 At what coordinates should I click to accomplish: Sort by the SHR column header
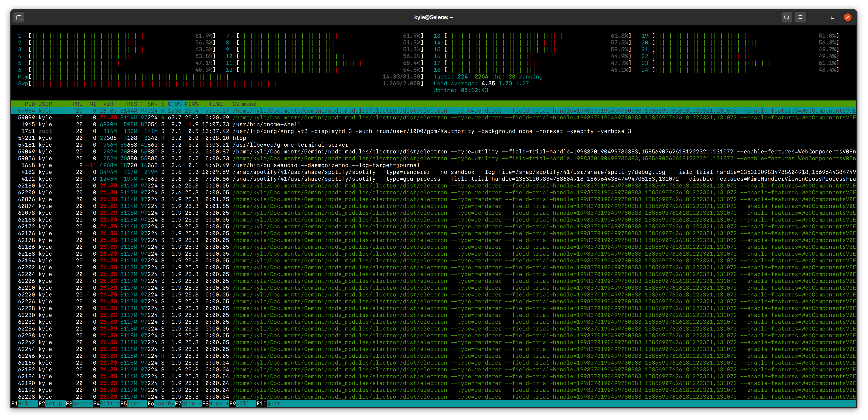click(152, 104)
